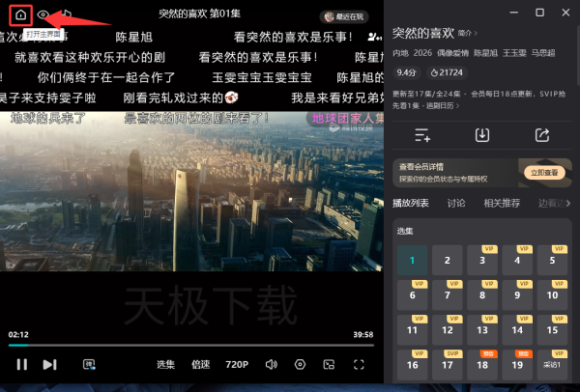580x392 pixels.
Task: Click the 立即查看 membership button
Action: tap(543, 172)
